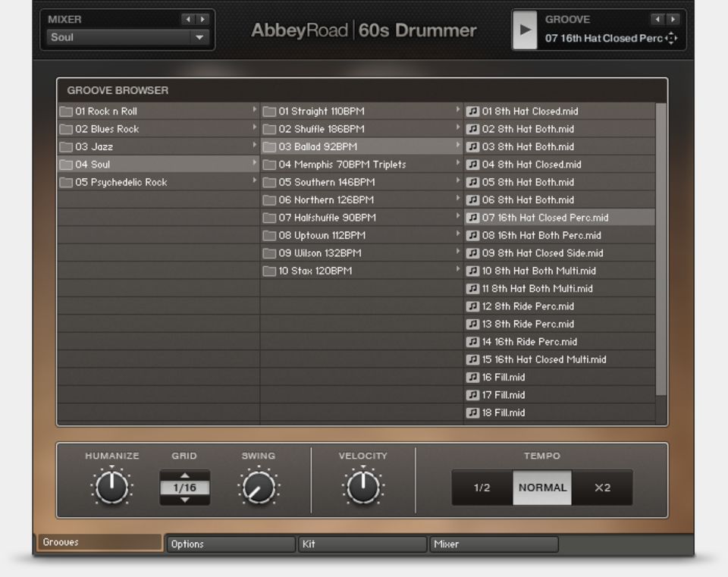Play the selected groove preview
Image resolution: width=728 pixels, height=577 pixels.
(x=524, y=30)
